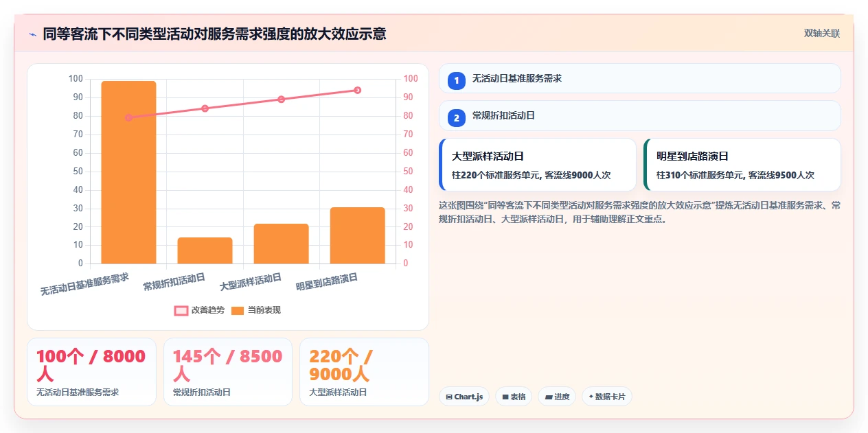Click the icon inside 进度 tag

tap(549, 397)
